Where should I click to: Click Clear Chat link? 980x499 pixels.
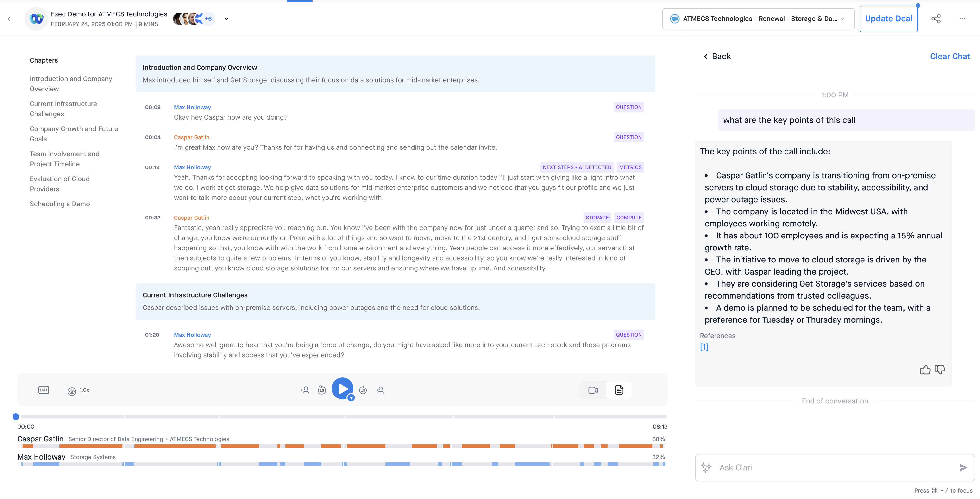[x=949, y=56]
